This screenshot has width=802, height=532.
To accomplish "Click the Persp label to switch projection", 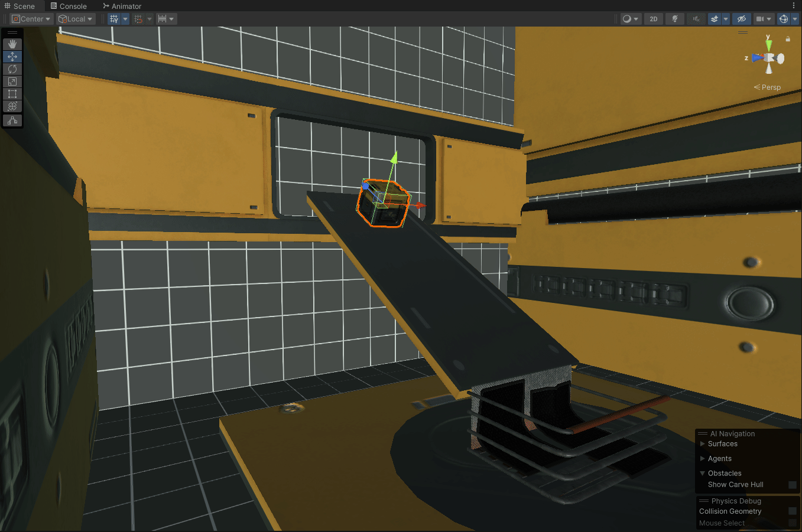I will 770,87.
